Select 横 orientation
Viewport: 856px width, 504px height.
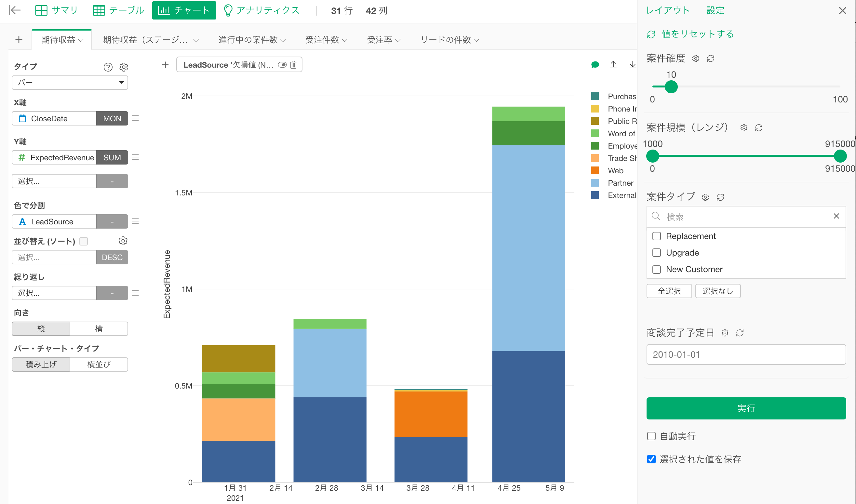(99, 328)
